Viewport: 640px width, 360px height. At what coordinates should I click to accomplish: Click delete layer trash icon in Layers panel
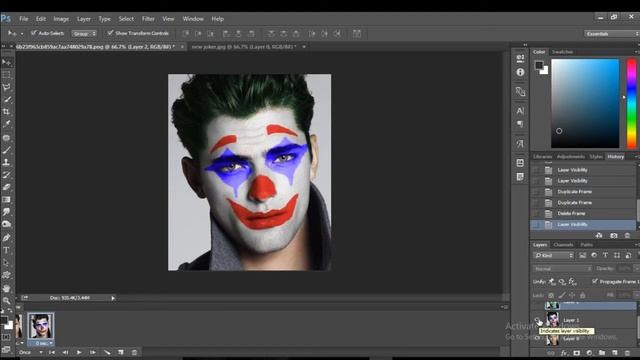click(627, 353)
